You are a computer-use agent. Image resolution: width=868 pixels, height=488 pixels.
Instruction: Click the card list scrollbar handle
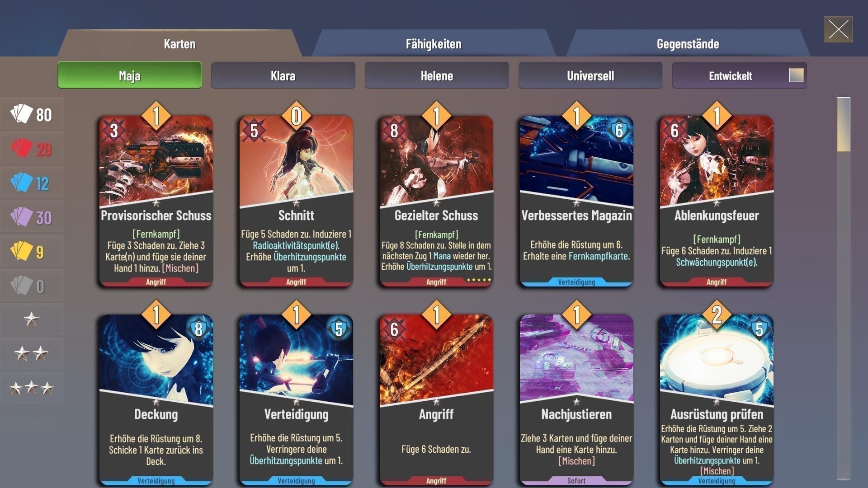(x=844, y=124)
